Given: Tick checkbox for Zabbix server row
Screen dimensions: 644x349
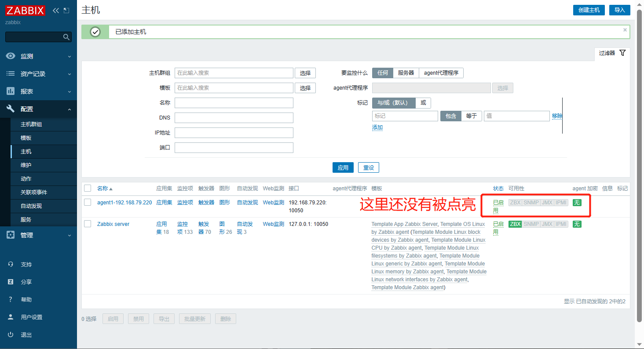Looking at the screenshot, I should [88, 224].
